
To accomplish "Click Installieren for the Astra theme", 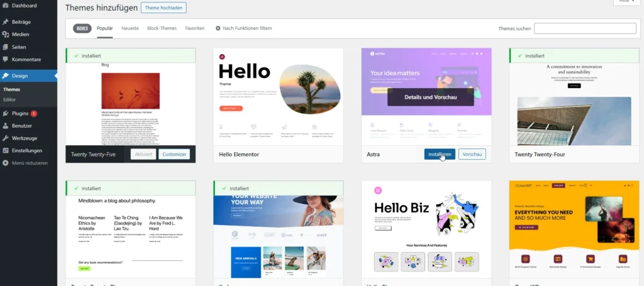I will click(440, 154).
